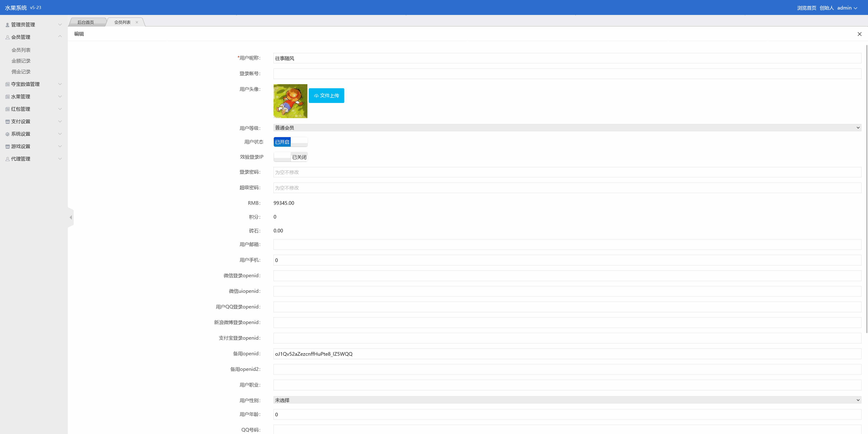Viewport: 868px width, 434px height.
Task: Toggle the 用户状态 switch showing 已开启
Action: click(290, 142)
